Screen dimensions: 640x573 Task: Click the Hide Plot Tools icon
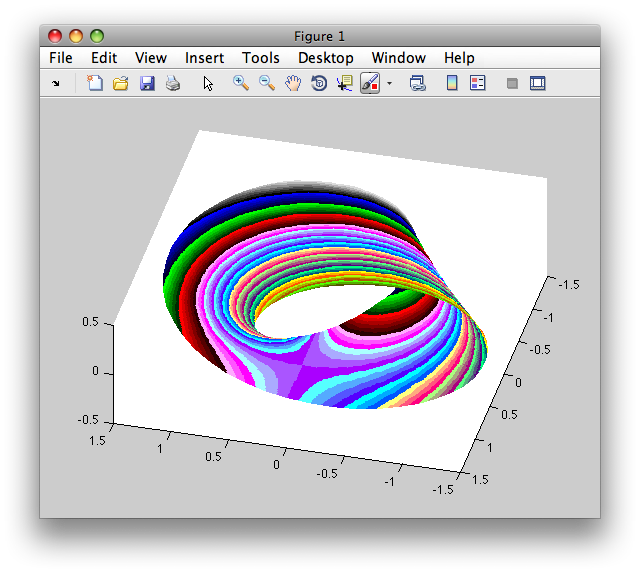[x=512, y=83]
